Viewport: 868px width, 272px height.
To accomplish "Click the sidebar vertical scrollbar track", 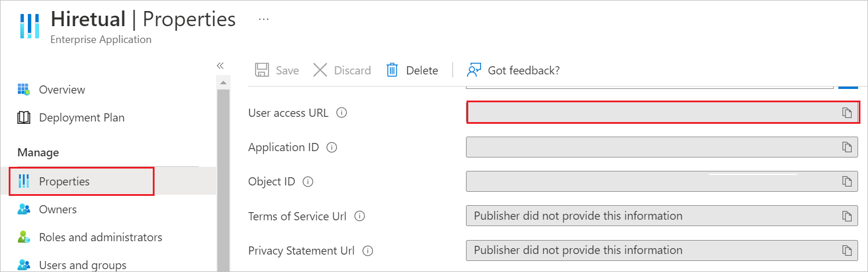I will [x=223, y=181].
